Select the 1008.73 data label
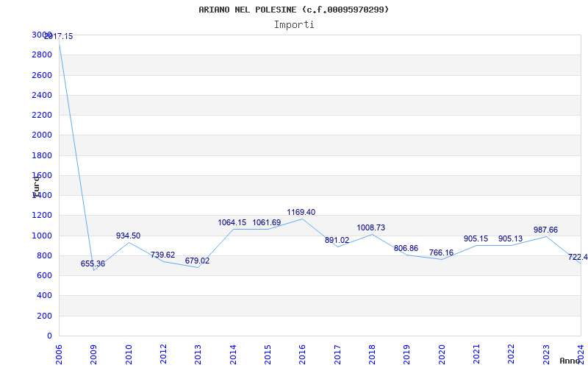The width and height of the screenshot is (588, 368). point(371,227)
